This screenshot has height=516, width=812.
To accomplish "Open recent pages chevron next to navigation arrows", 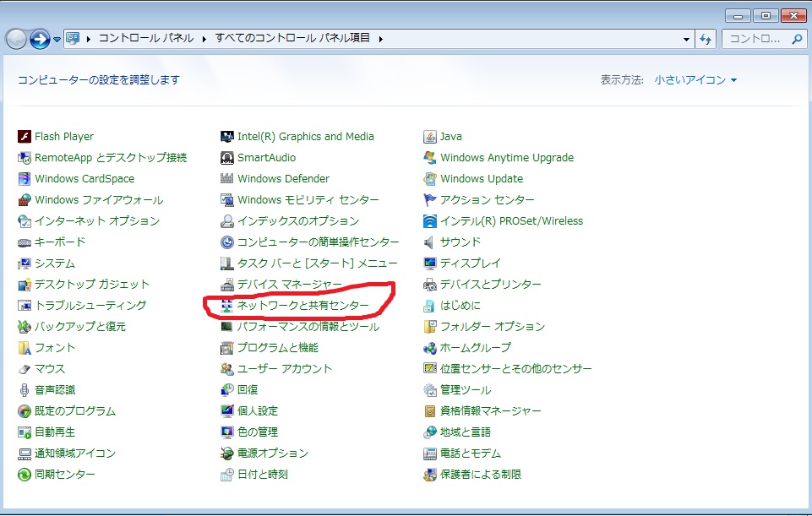I will tap(57, 39).
